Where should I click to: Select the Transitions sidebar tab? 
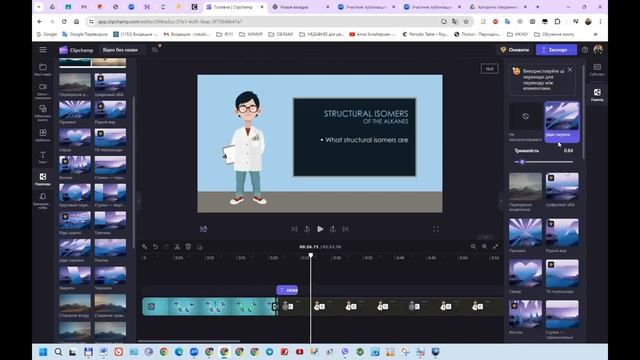click(x=43, y=179)
